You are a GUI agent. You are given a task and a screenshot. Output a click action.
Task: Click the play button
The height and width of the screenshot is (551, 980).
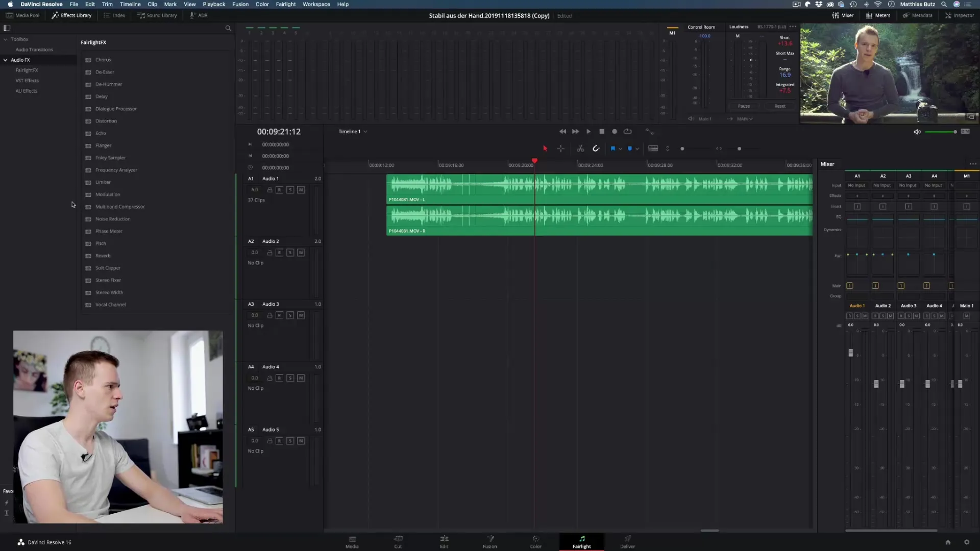(x=589, y=132)
